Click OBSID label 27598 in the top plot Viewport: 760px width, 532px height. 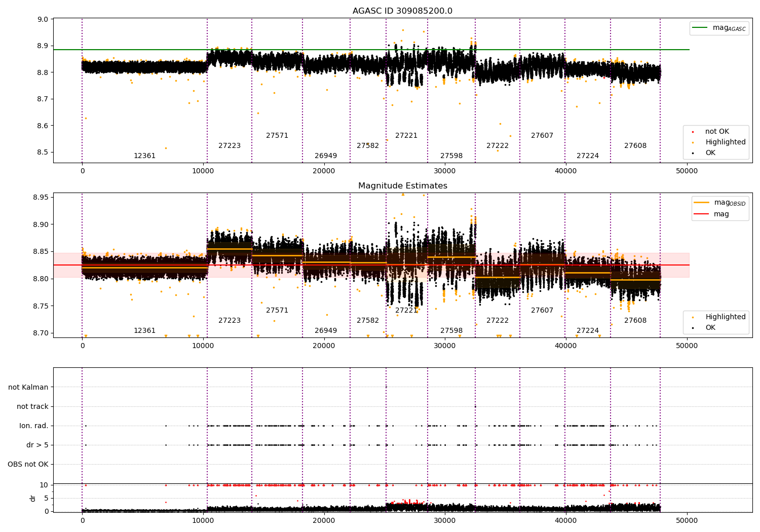click(x=451, y=156)
